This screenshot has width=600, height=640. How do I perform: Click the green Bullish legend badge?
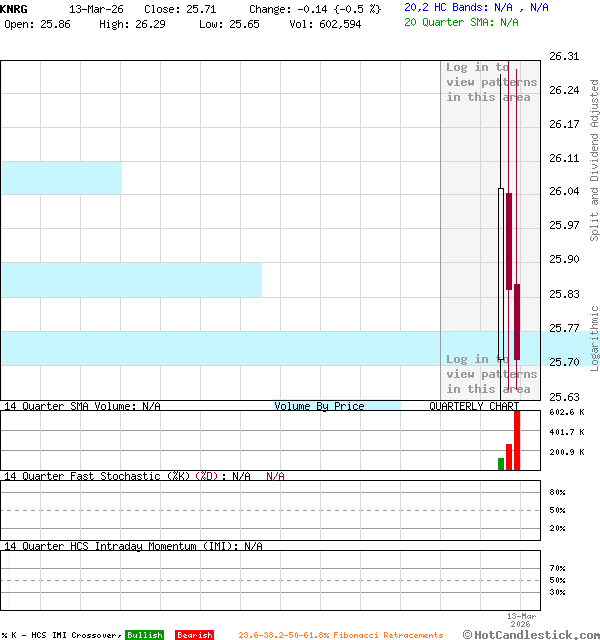[x=145, y=635]
